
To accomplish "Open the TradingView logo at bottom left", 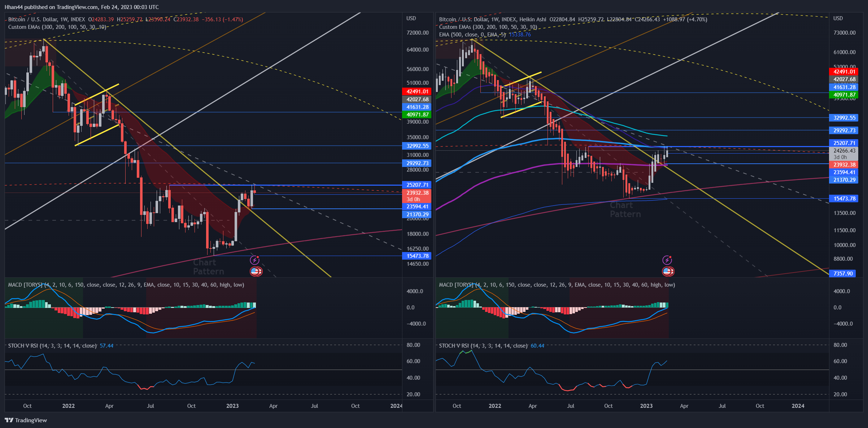I will click(x=26, y=420).
